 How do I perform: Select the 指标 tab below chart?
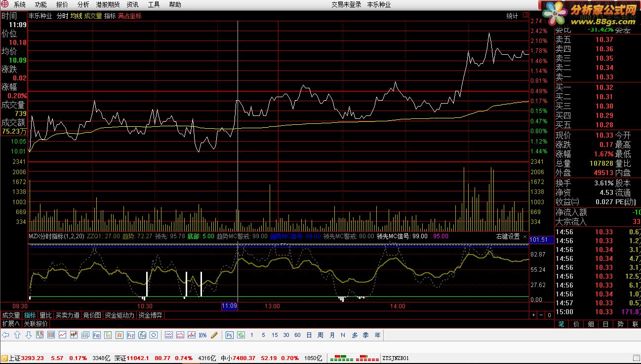click(30, 315)
